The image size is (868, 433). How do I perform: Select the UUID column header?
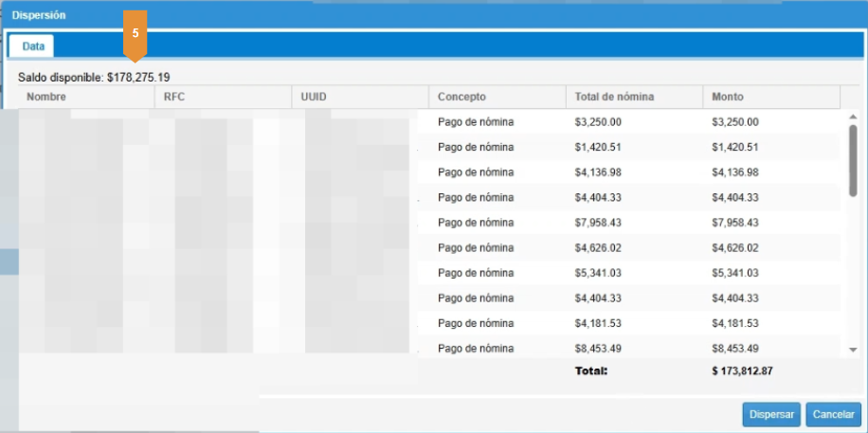(x=315, y=97)
